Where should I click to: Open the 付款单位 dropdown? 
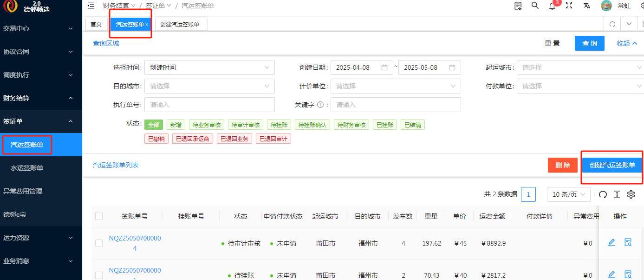click(580, 86)
